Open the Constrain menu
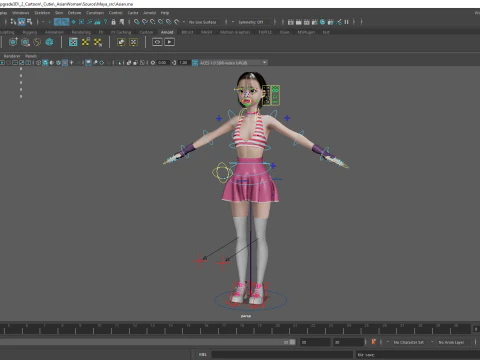The height and width of the screenshot is (360, 480). point(95,13)
